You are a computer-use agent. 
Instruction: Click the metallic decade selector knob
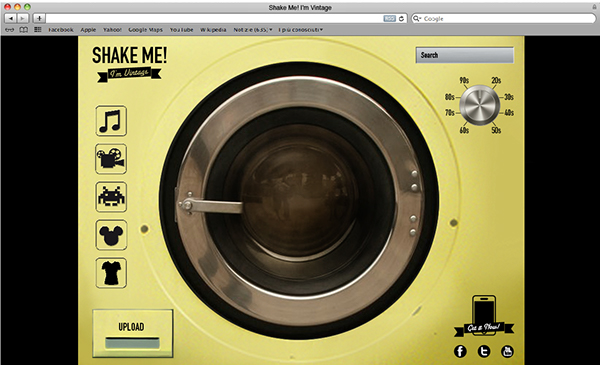pyautogui.click(x=479, y=105)
